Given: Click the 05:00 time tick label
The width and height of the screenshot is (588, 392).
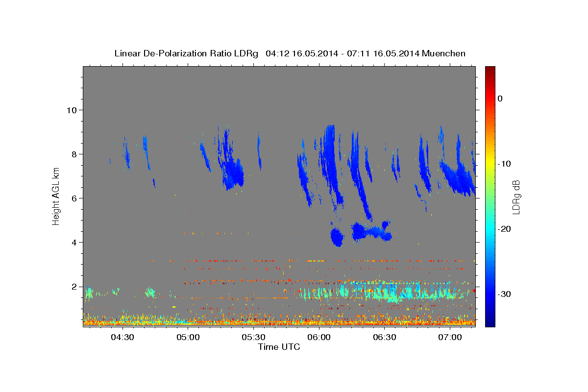Looking at the screenshot, I should coord(188,337).
